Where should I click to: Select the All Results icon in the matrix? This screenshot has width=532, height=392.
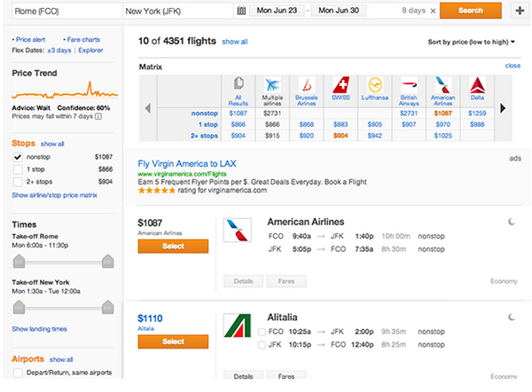tap(239, 83)
